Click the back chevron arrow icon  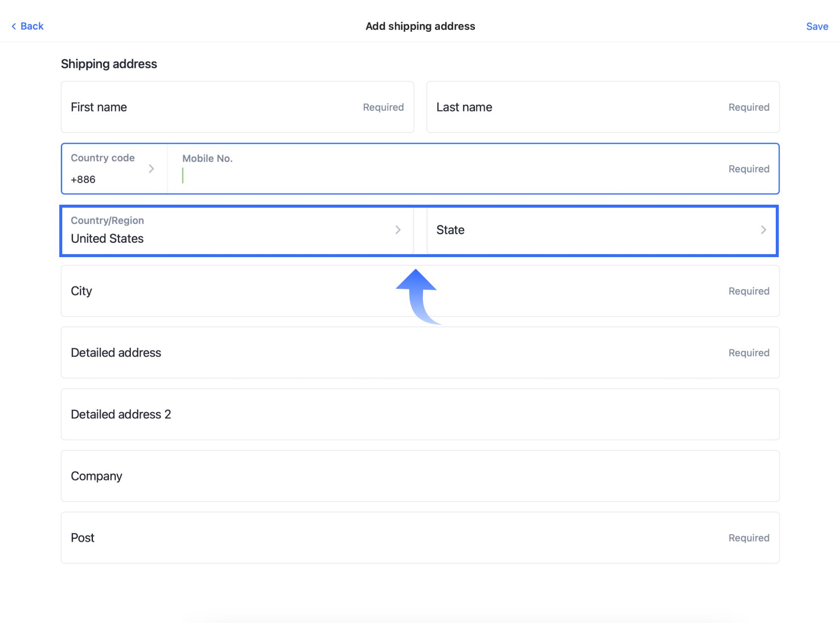[x=14, y=26]
